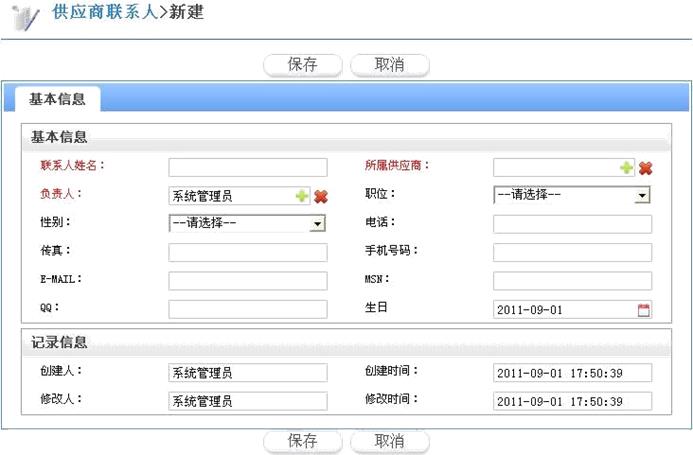Open the calendar picker for 生日
The width and height of the screenshot is (693, 455).
644,310
